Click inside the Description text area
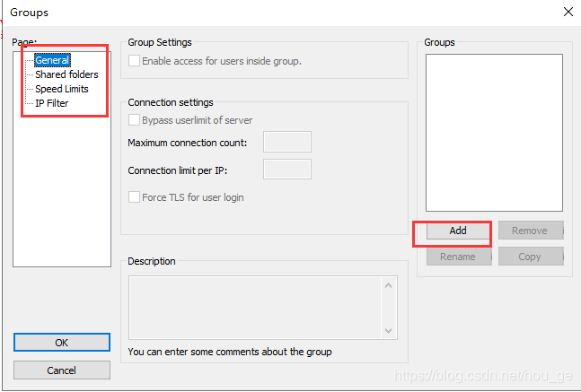Viewport: 581px width, 392px height. tap(255, 308)
